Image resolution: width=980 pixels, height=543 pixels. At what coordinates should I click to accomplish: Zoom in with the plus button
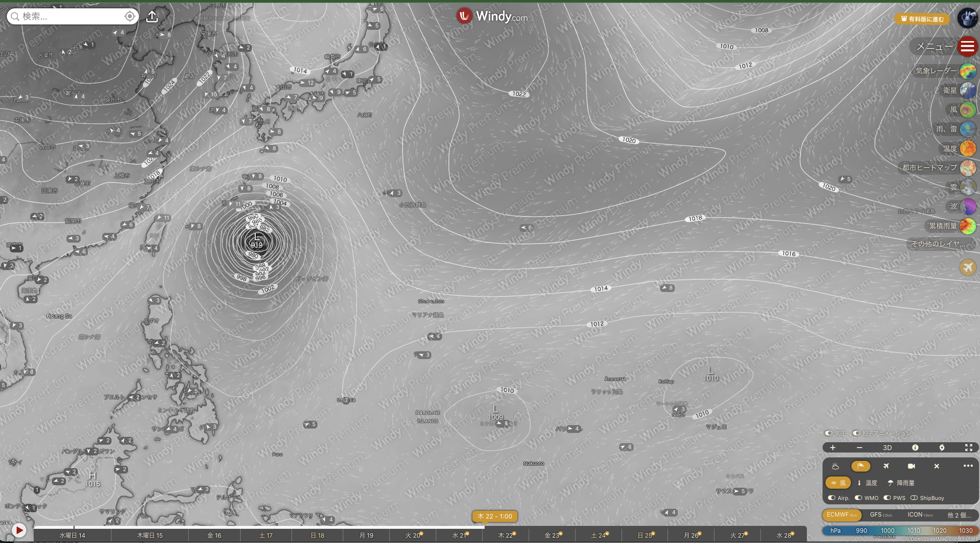[x=833, y=448]
